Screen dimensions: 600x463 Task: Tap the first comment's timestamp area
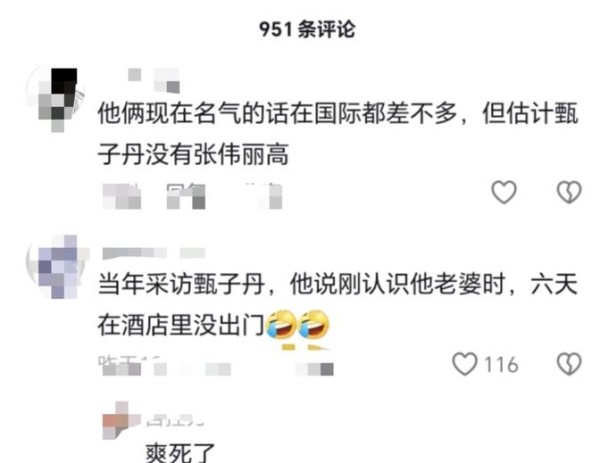point(122,196)
